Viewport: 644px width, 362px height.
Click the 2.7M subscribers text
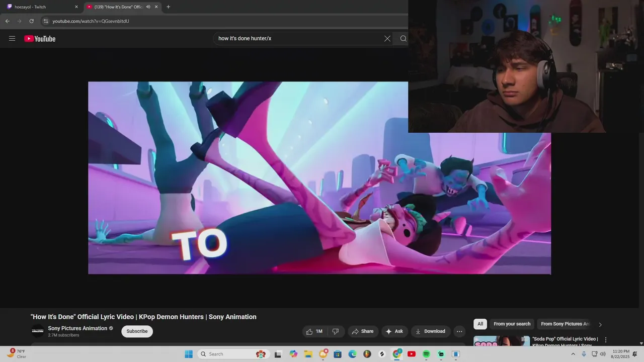[x=63, y=335]
